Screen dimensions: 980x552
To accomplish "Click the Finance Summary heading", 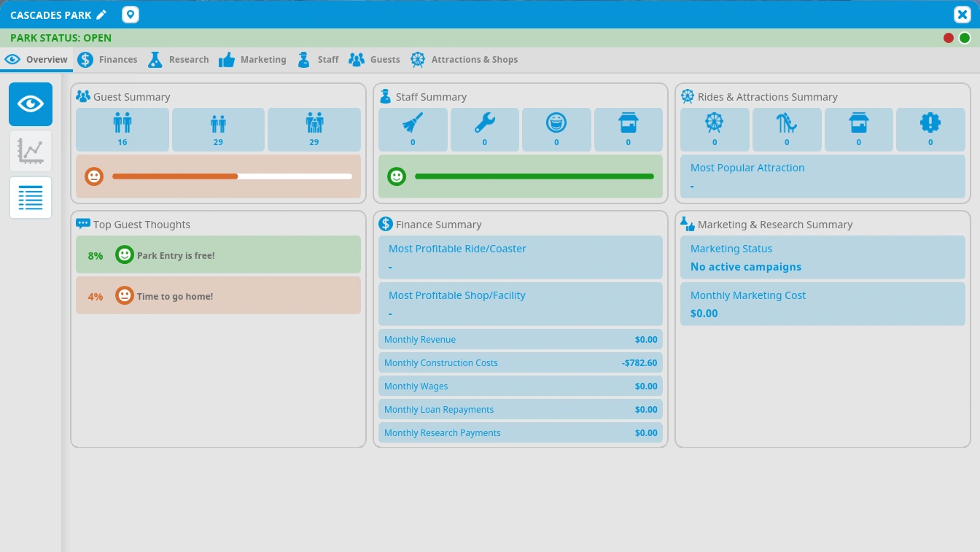I will click(x=439, y=225).
